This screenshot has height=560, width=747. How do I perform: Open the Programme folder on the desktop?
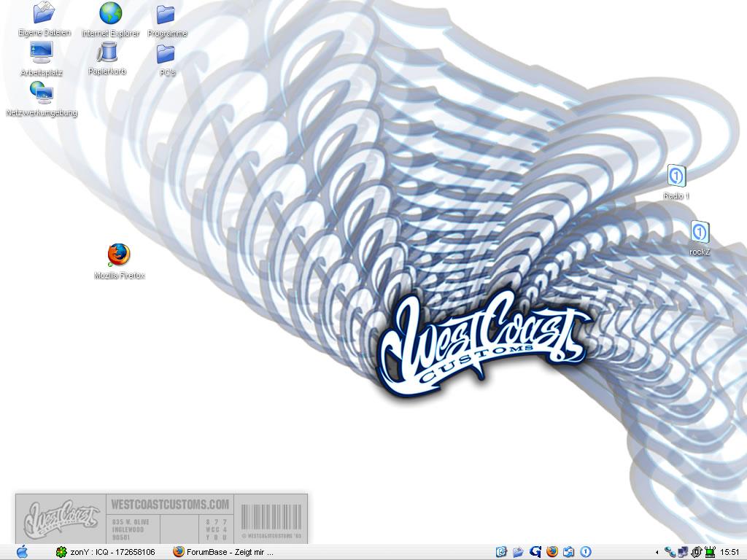166,15
